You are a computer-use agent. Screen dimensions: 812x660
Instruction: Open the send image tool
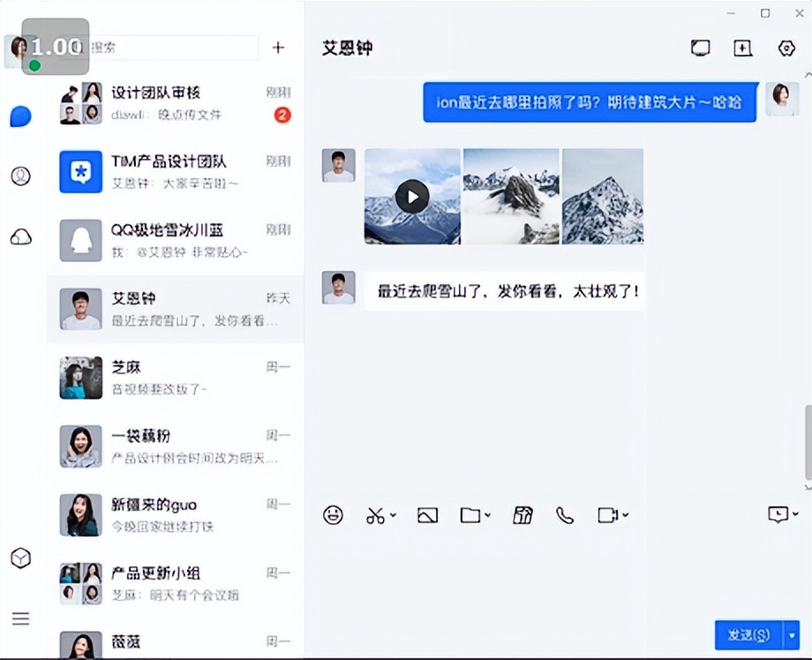(x=427, y=514)
